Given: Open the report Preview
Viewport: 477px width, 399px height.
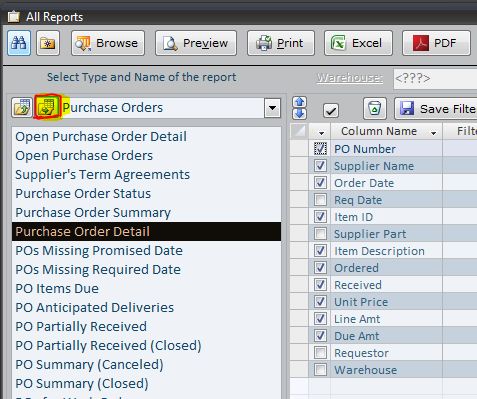Looking at the screenshot, I should point(196,43).
